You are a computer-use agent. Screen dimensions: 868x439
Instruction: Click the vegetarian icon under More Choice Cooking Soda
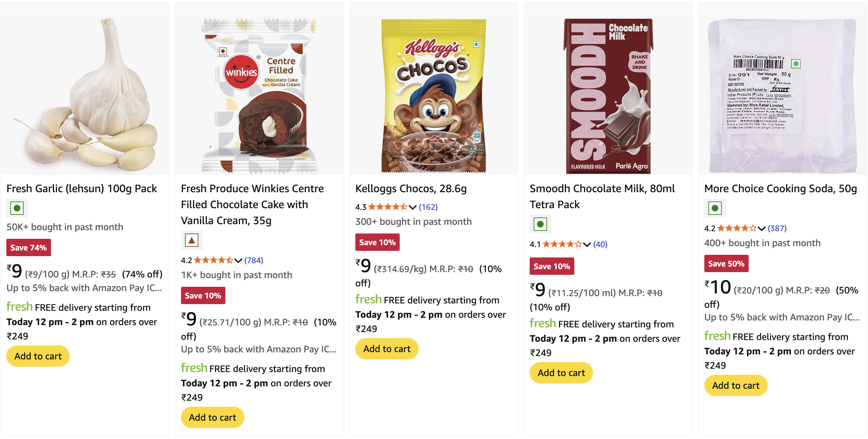coord(714,208)
